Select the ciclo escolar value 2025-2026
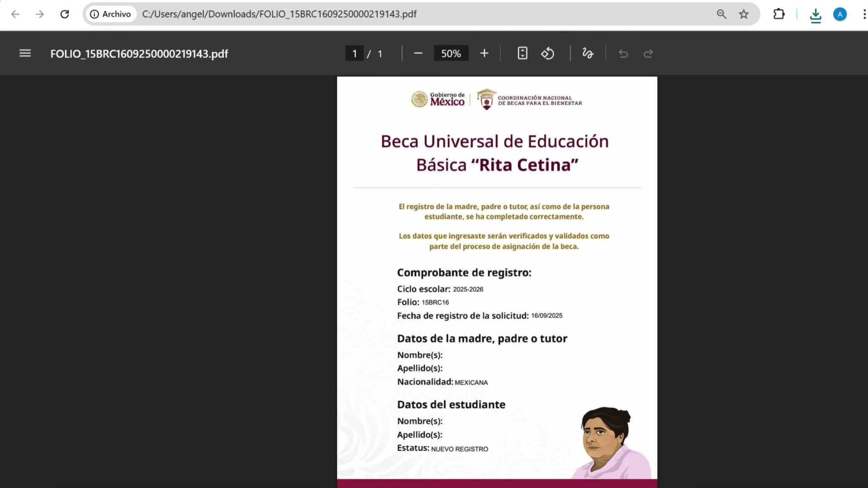 (x=468, y=289)
